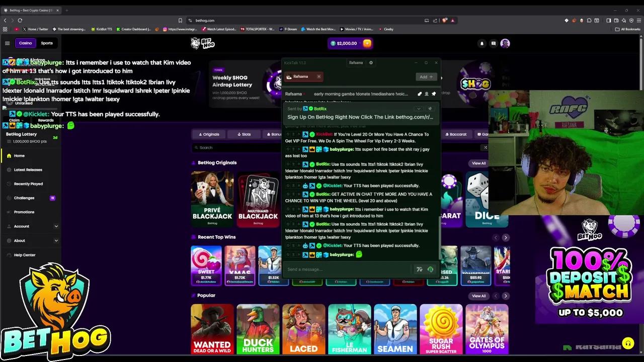This screenshot has height=362, width=644.
Task: Open Apps grid in bookmarks bar
Action: point(5,29)
